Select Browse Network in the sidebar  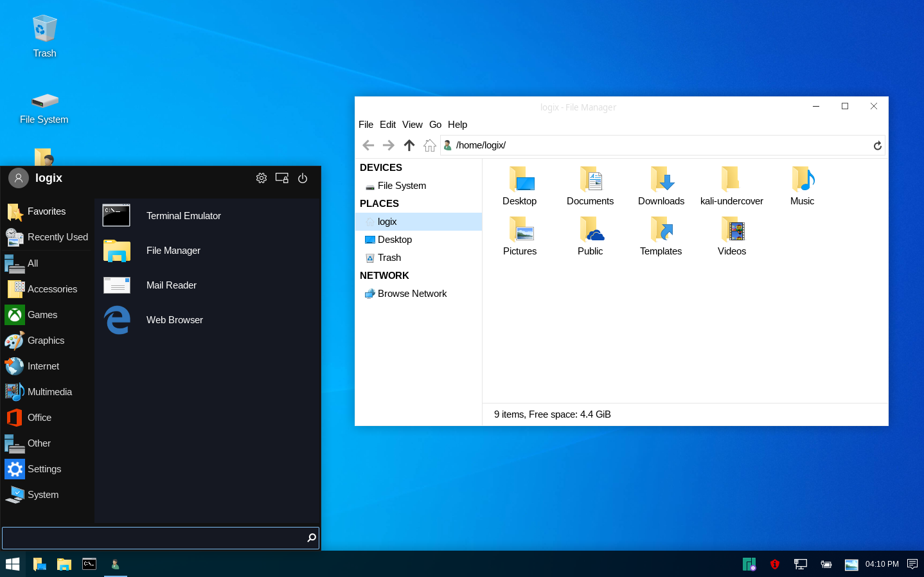tap(412, 293)
